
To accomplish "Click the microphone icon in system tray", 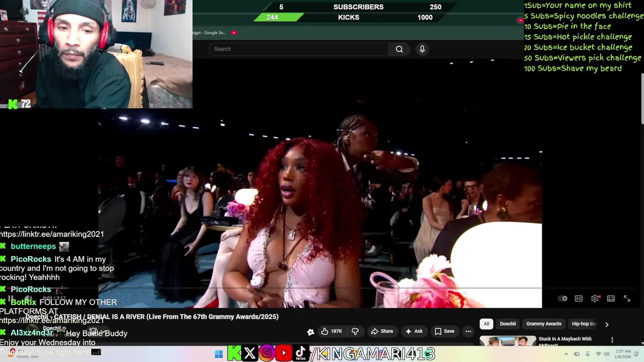I will 588,354.
